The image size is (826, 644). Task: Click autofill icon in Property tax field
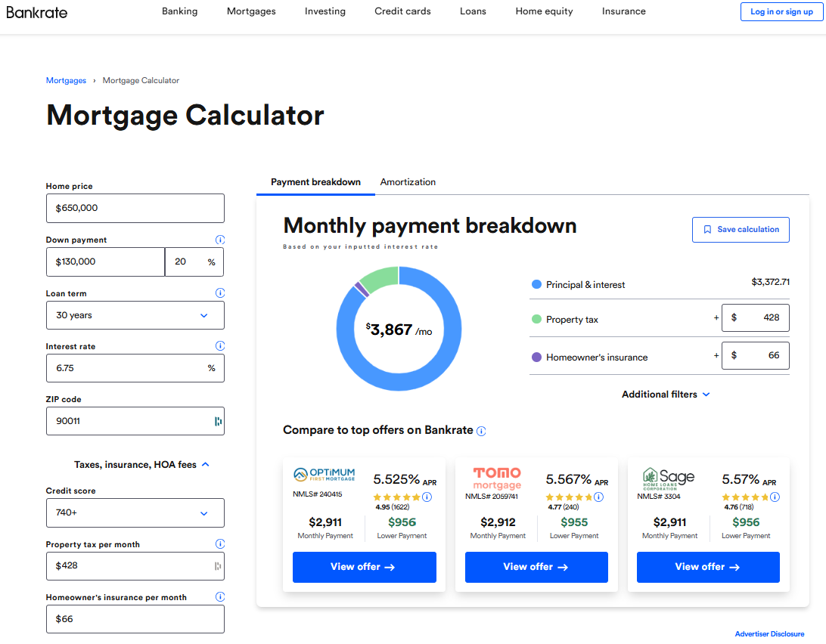218,566
